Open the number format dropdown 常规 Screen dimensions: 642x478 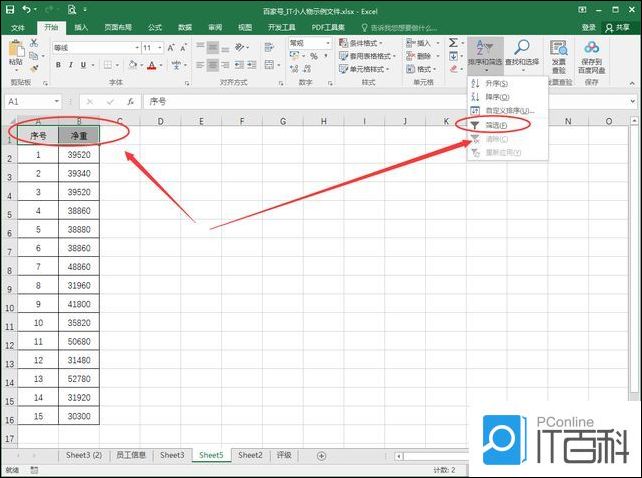coord(328,43)
